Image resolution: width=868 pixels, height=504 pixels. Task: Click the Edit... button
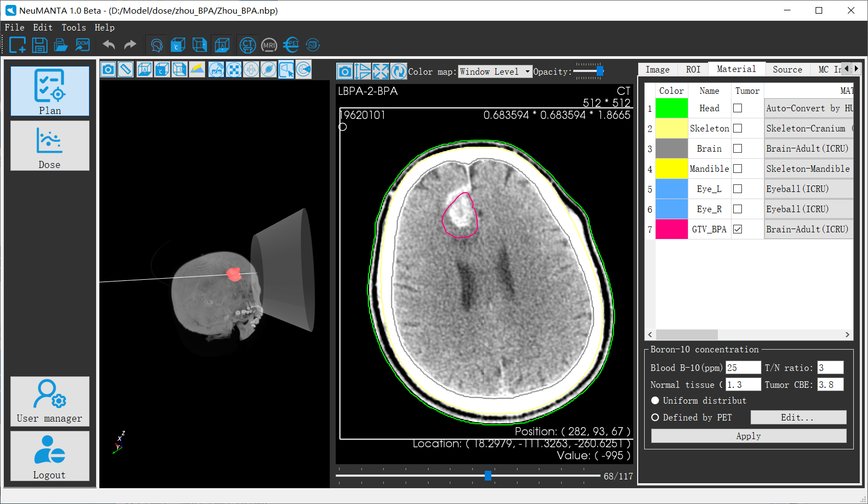pos(798,417)
